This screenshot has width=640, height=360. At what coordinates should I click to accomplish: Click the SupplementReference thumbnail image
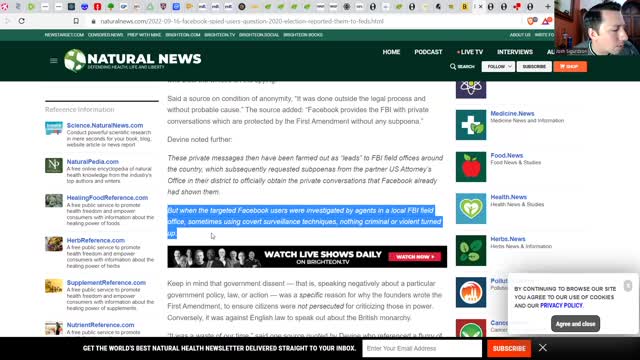(x=54, y=286)
